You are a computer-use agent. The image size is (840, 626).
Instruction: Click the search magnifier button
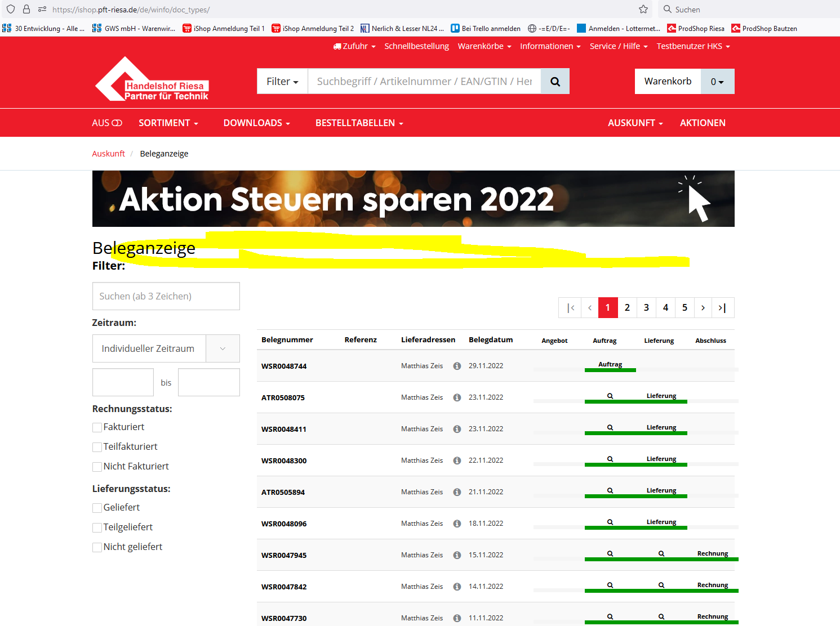point(555,82)
